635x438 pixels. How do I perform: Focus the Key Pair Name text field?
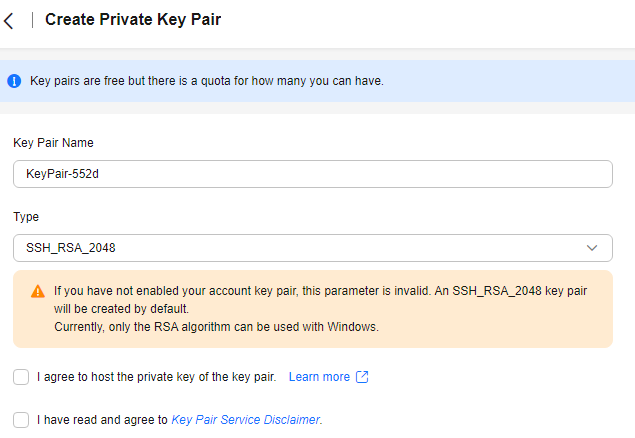pyautogui.click(x=312, y=174)
